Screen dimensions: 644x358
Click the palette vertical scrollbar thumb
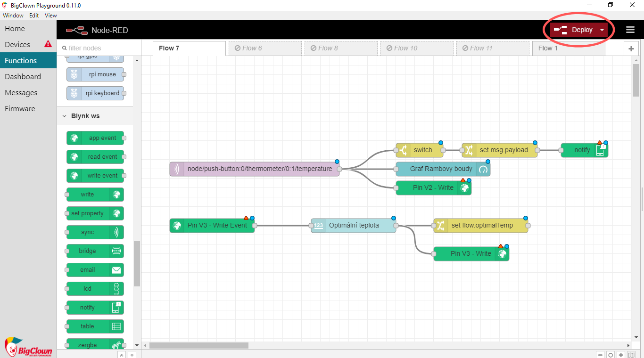[x=137, y=264]
